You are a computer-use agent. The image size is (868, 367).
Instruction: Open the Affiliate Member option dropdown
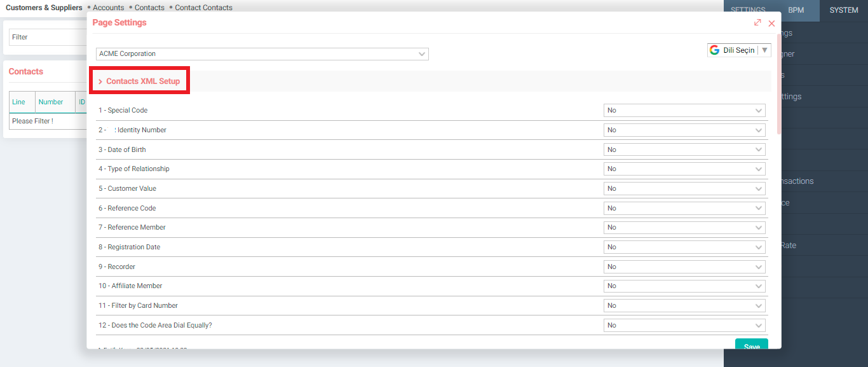pos(684,286)
